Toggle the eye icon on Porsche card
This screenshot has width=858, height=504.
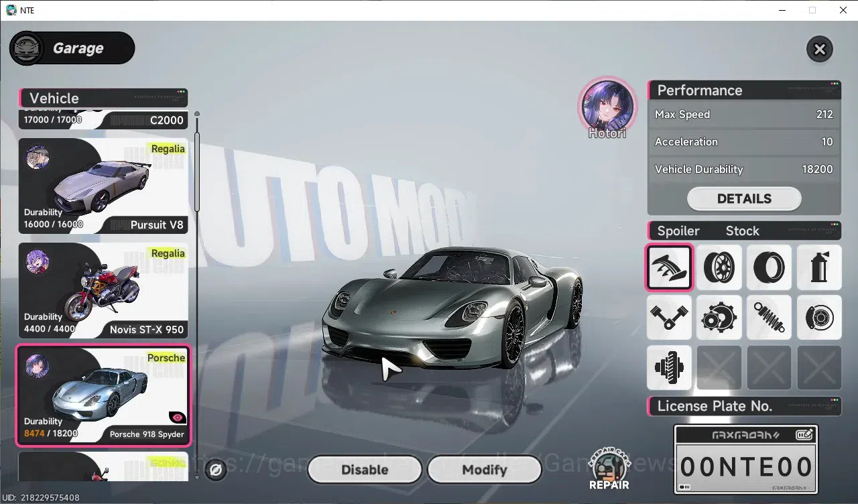[x=177, y=417]
